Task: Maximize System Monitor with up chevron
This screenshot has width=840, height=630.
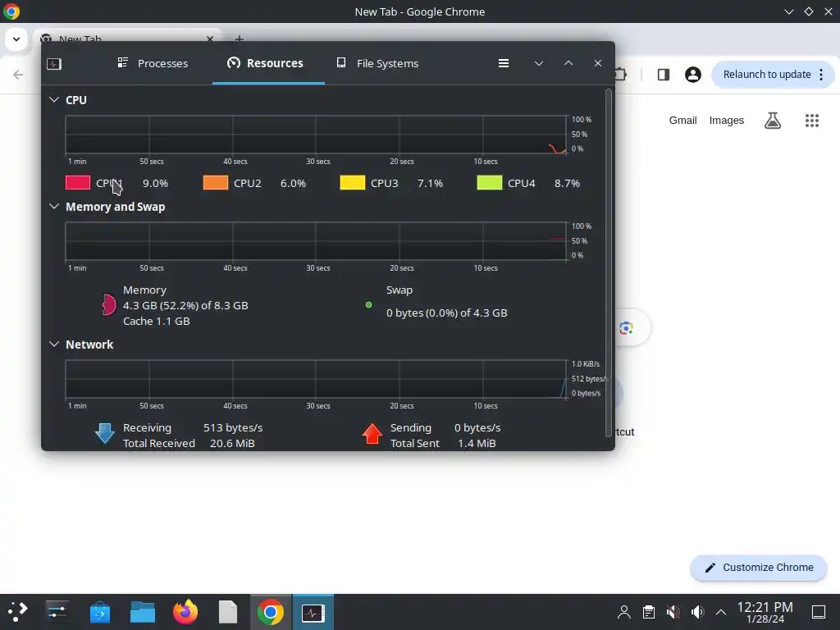Action: click(x=568, y=63)
